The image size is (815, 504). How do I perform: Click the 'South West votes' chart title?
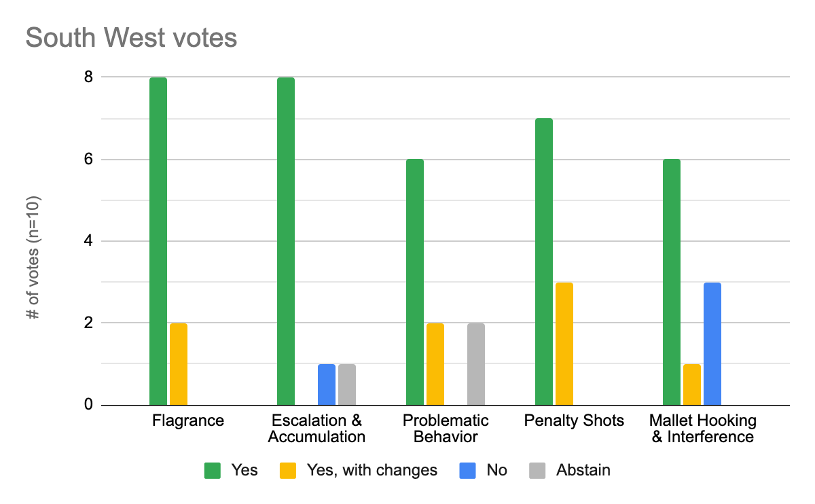click(x=131, y=38)
